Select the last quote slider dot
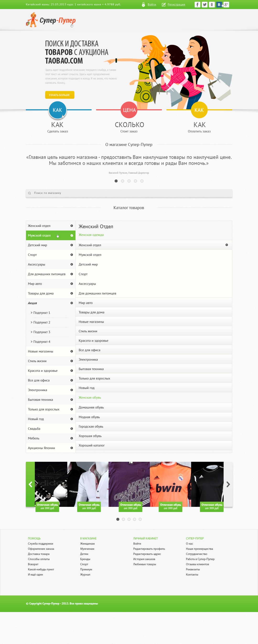This screenshot has width=258, height=644. click(x=142, y=181)
